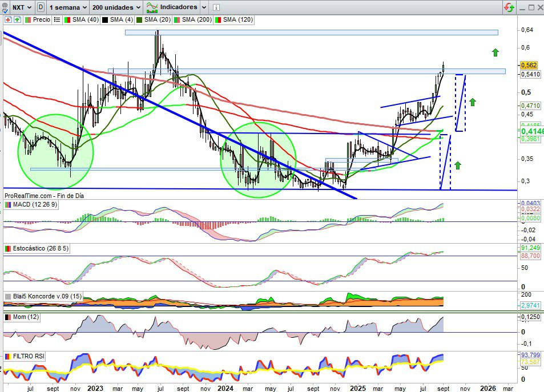This screenshot has width=544, height=392.
Task: Close the chart window
Action: 540,7
